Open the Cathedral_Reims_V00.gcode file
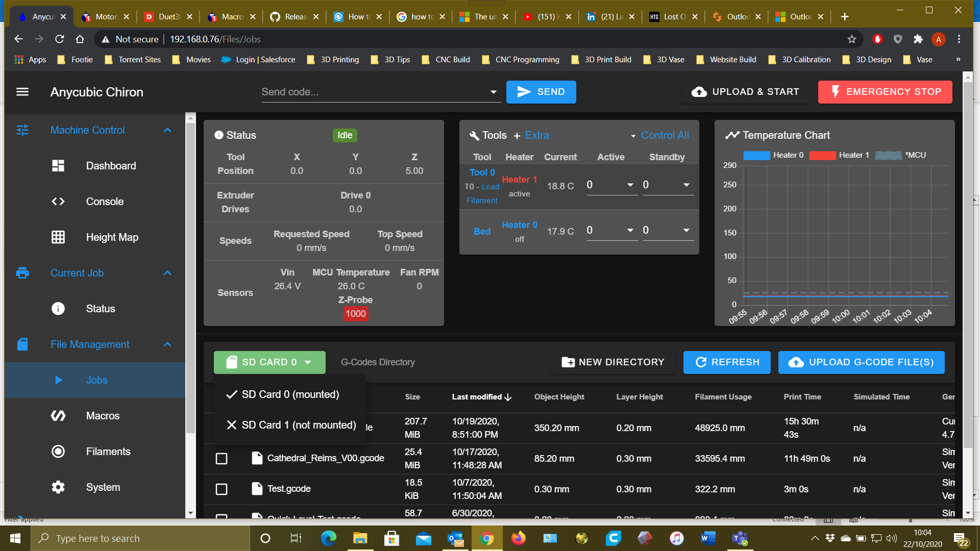 coord(326,458)
